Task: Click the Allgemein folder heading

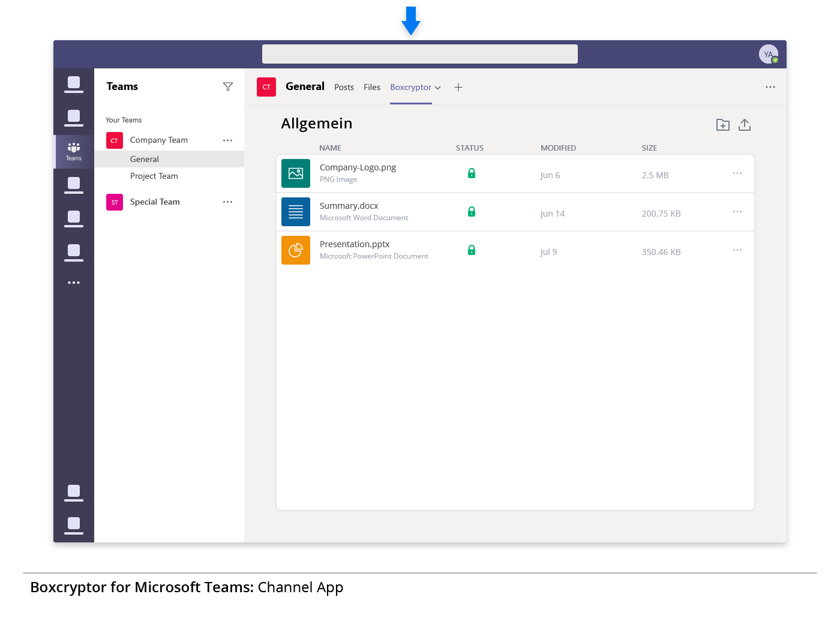Action: pyautogui.click(x=317, y=124)
